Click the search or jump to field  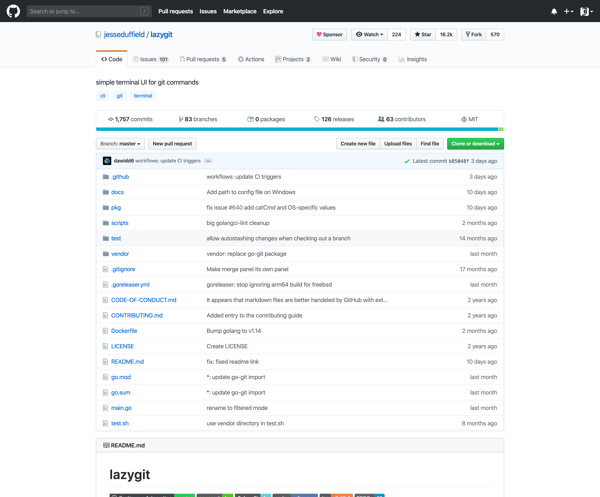89,11
